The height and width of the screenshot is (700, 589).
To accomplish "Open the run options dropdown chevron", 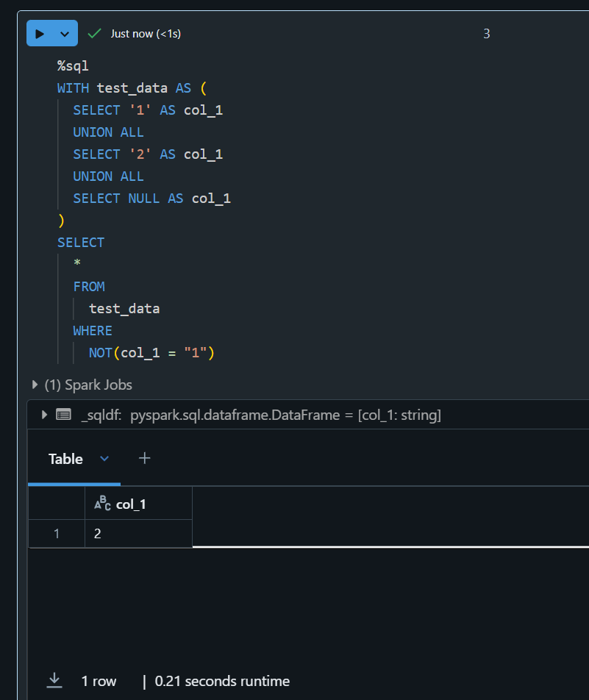I will [63, 33].
